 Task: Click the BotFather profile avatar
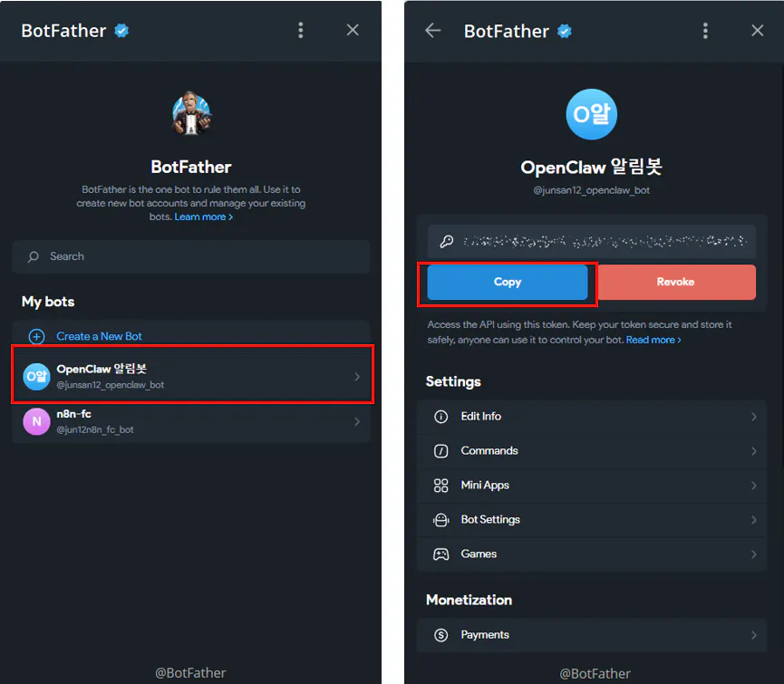click(x=191, y=113)
